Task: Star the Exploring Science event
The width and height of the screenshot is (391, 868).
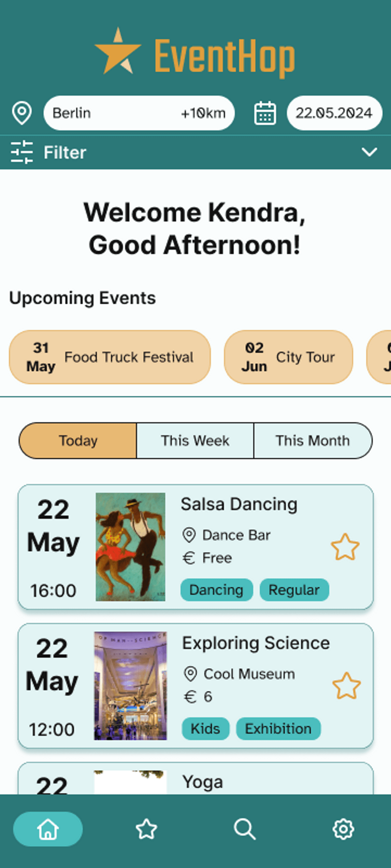Action: pos(346,686)
